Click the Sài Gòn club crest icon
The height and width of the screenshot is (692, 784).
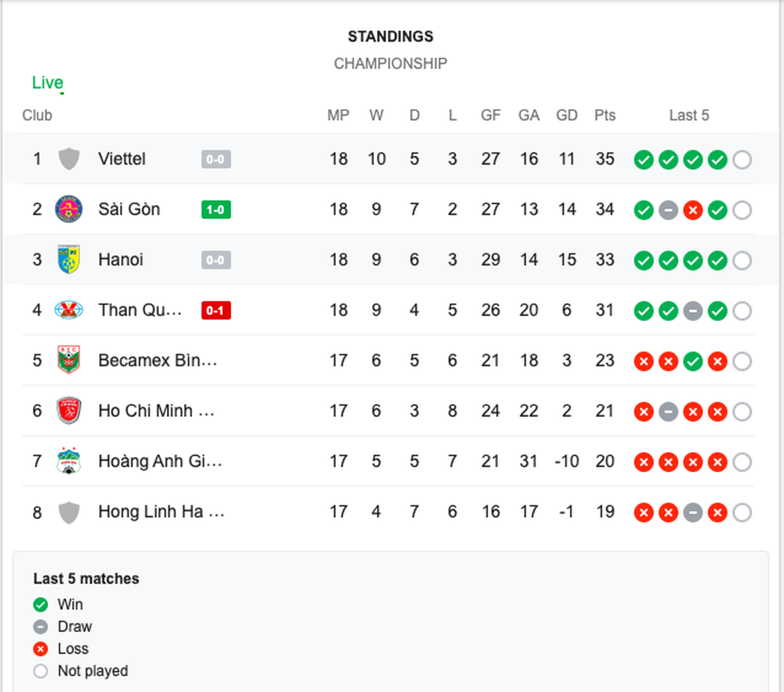[69, 209]
